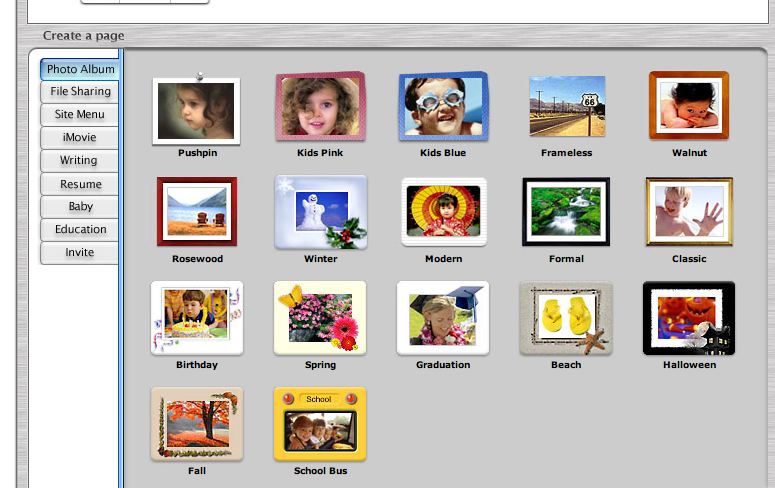Select the Invite category tab

pyautogui.click(x=80, y=253)
